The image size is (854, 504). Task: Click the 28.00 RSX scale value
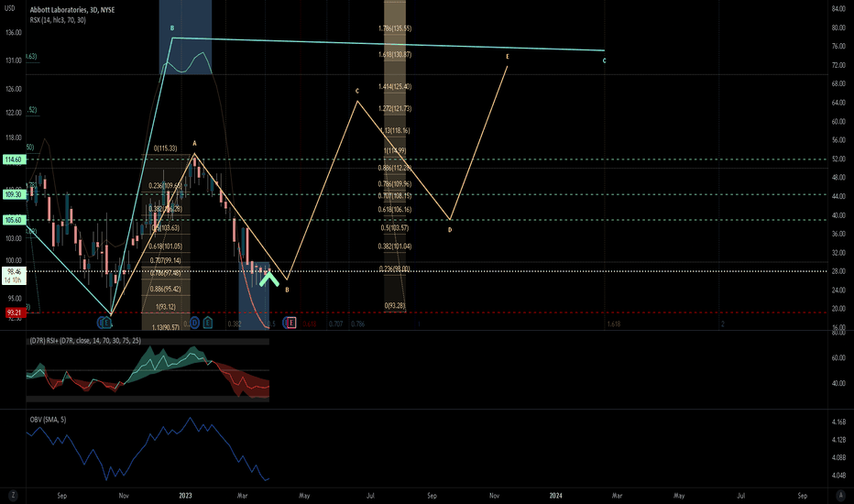[838, 271]
